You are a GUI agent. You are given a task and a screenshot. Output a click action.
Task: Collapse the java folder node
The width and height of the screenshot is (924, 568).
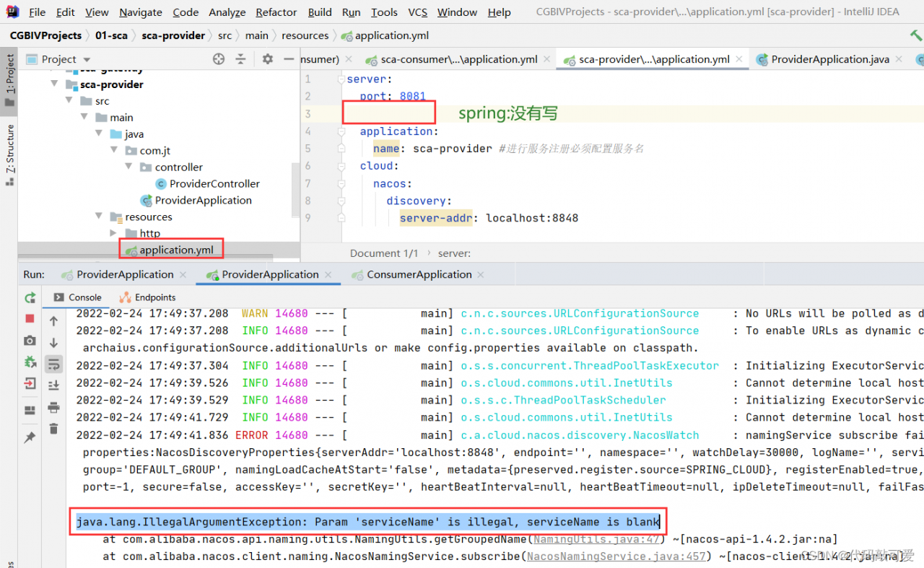point(99,134)
